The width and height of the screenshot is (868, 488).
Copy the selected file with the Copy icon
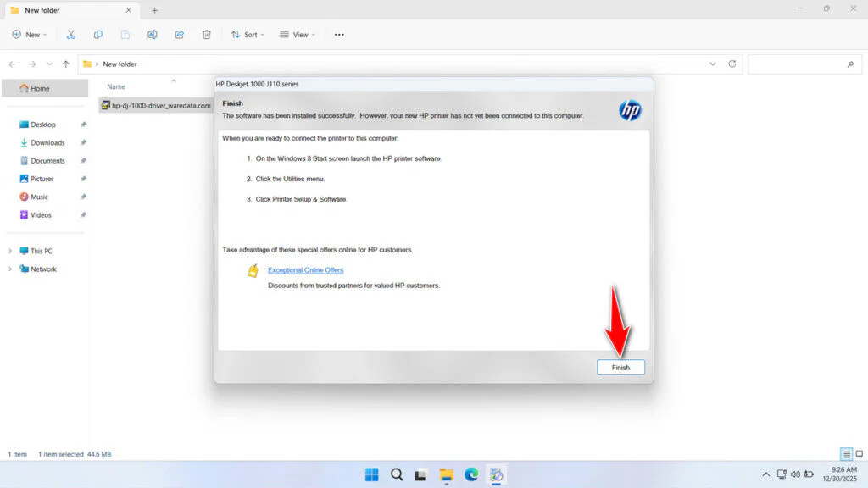coord(98,34)
